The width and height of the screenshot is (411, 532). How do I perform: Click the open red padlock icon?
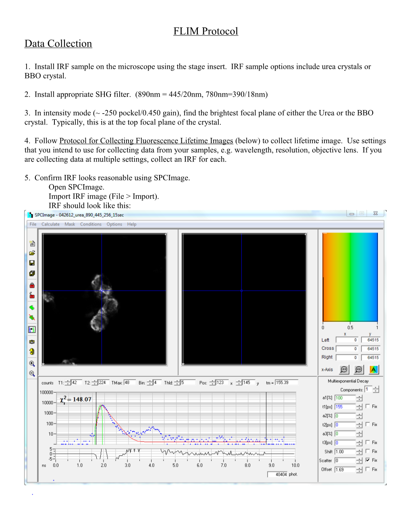[x=32, y=295]
